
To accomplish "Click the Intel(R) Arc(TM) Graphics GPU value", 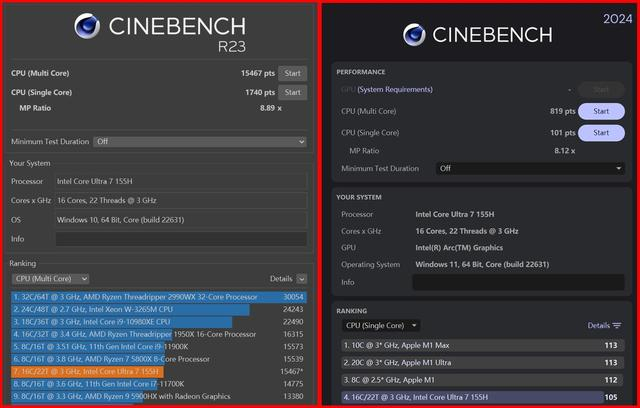I will click(x=459, y=248).
